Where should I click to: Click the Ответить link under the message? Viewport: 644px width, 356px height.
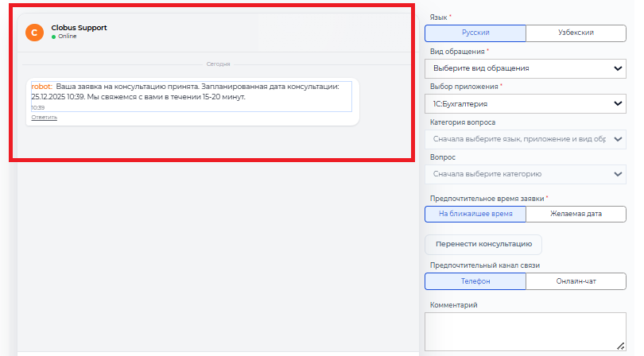tap(45, 117)
